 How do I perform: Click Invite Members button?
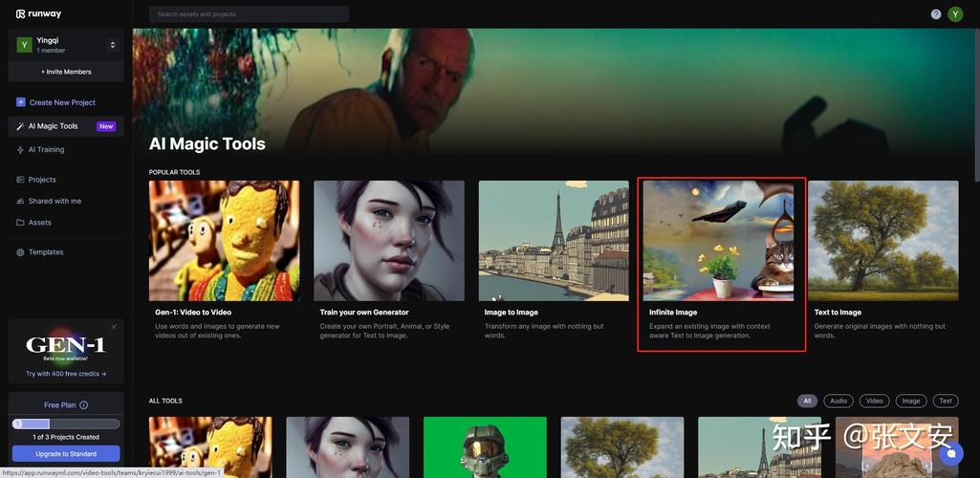pyautogui.click(x=66, y=72)
